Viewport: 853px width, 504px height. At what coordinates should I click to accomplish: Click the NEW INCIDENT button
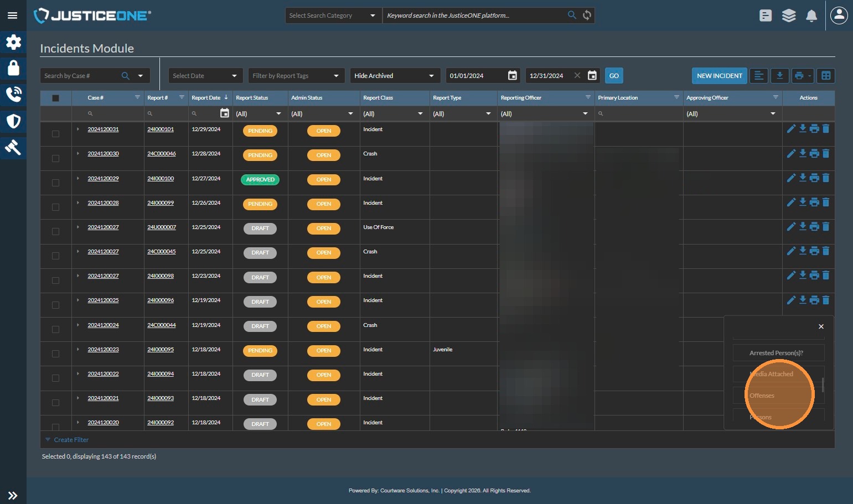pos(719,76)
